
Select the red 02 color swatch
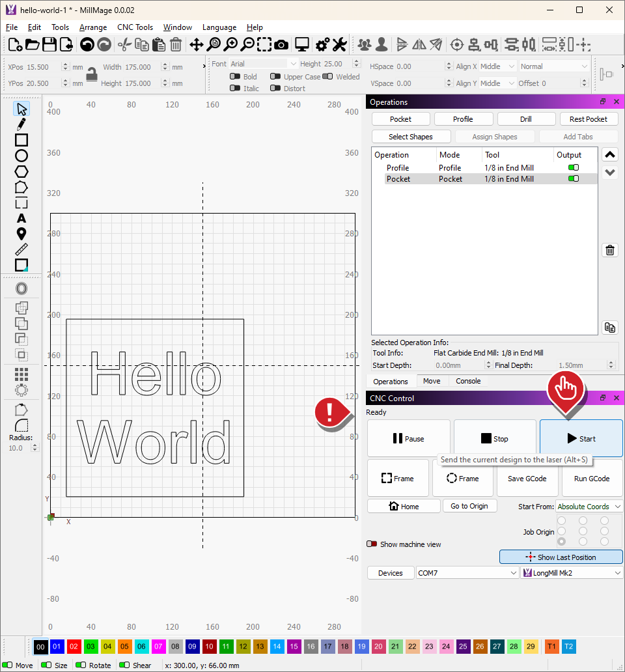(x=74, y=647)
